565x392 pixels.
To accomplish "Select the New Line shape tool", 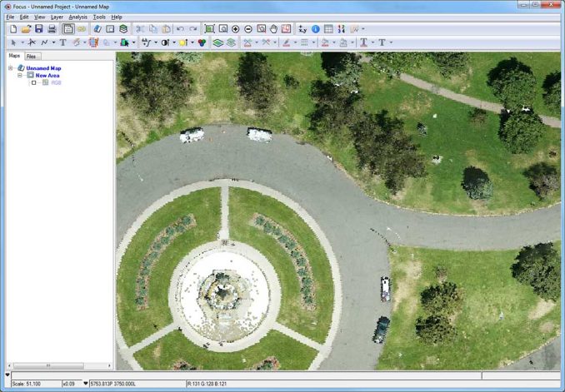I will pos(45,42).
